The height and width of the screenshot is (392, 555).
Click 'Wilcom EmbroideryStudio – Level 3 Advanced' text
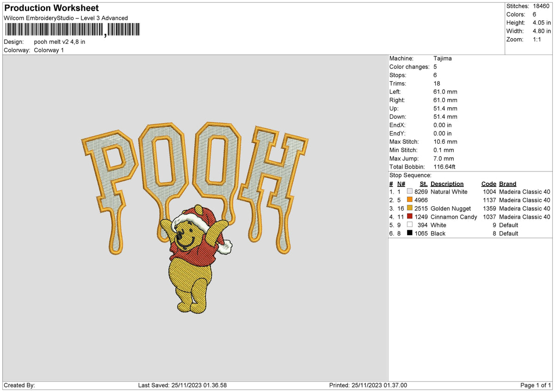[66, 18]
